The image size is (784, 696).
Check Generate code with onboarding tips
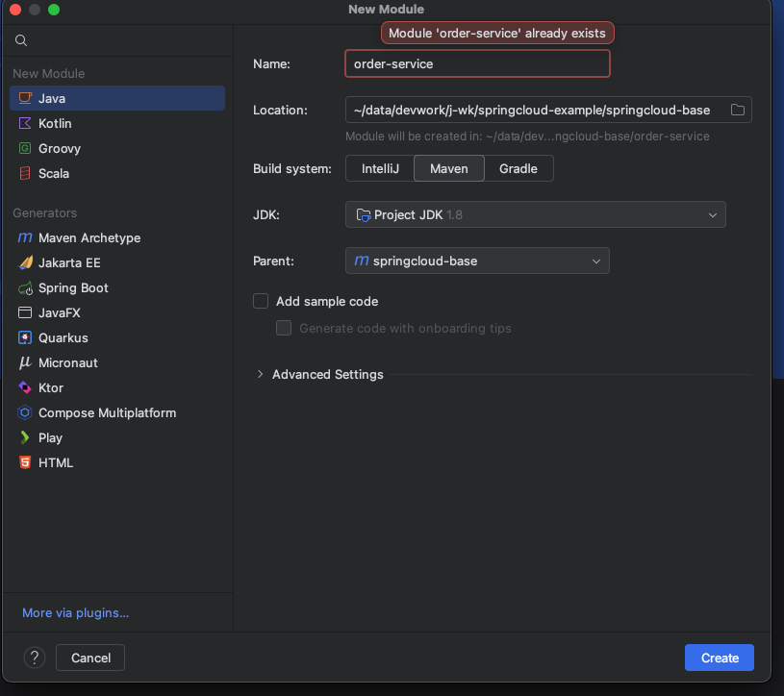[284, 328]
